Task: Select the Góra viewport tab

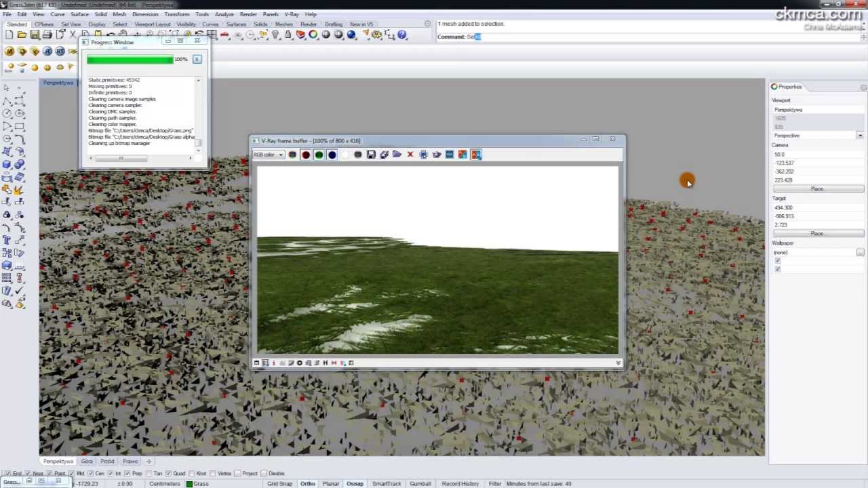Action: (87, 462)
